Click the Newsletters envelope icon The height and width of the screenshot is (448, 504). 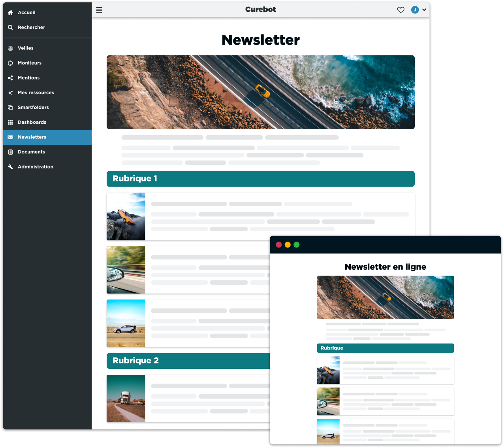click(10, 137)
